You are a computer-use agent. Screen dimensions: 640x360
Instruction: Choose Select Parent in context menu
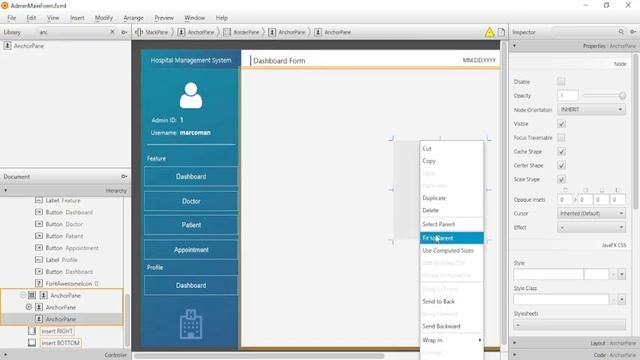[451, 224]
